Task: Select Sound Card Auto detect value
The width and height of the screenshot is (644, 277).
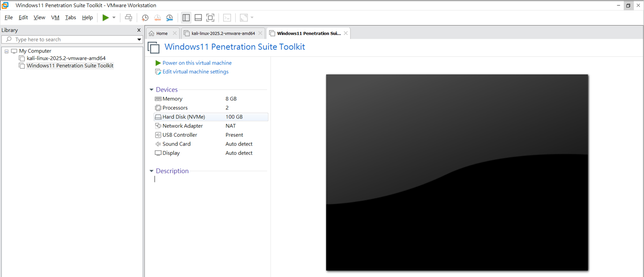Action: click(239, 144)
